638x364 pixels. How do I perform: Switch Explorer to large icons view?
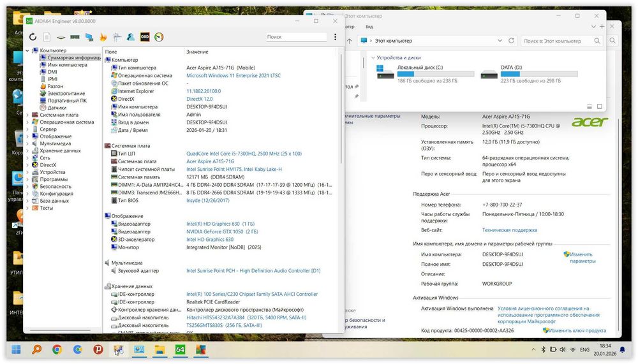tap(599, 106)
